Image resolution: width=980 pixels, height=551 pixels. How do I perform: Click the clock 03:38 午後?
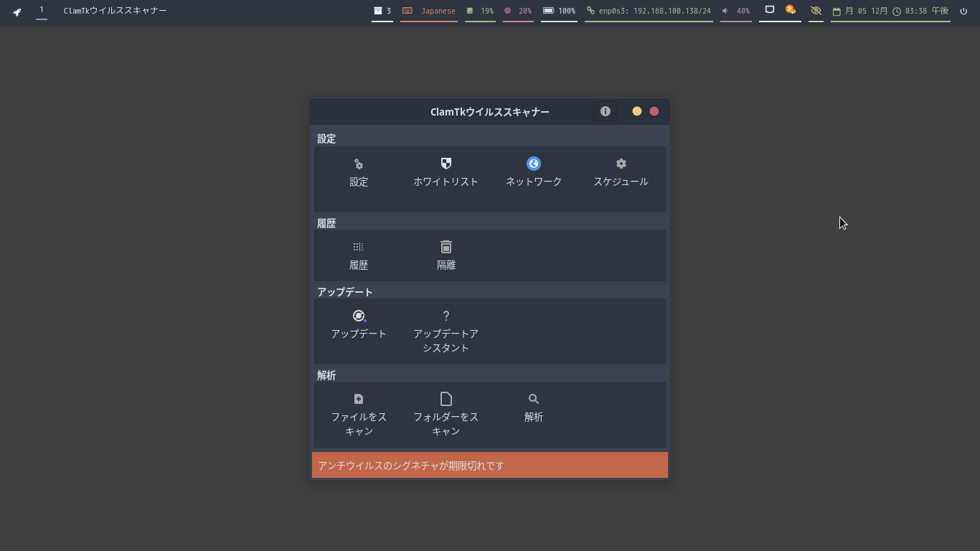coord(920,11)
